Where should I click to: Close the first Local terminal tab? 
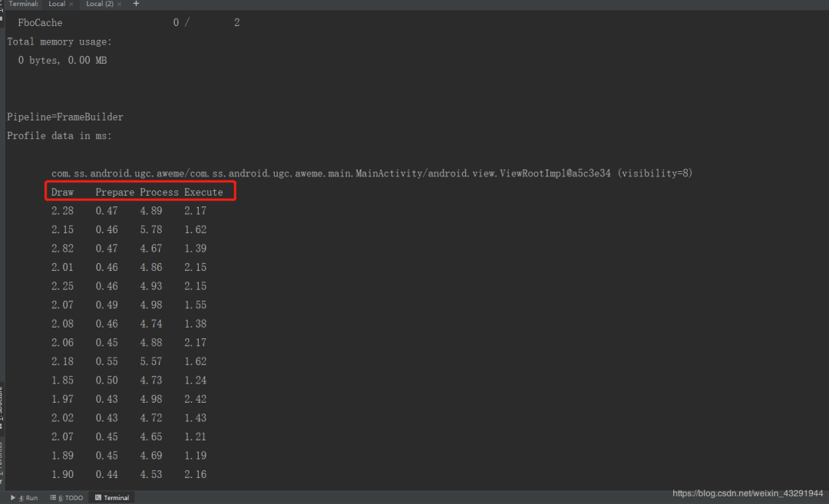click(71, 4)
